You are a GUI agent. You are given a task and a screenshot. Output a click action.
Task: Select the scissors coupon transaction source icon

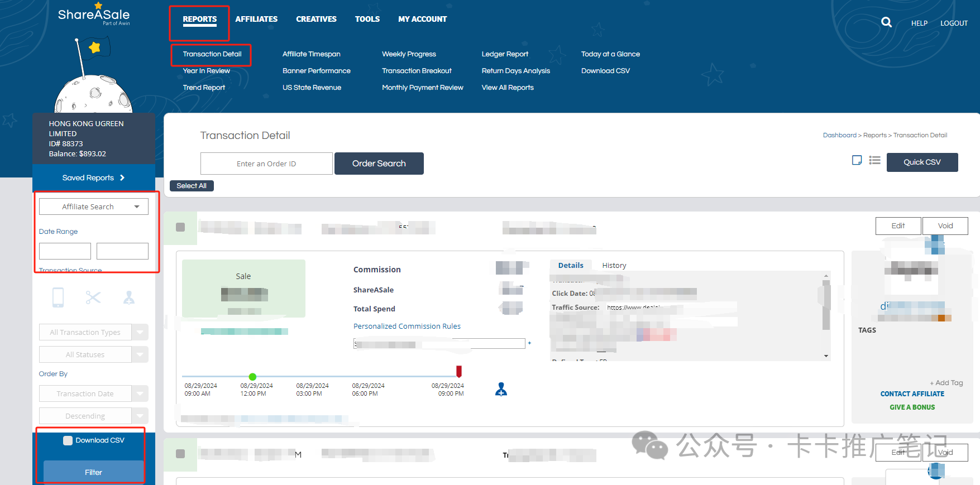pyautogui.click(x=93, y=297)
